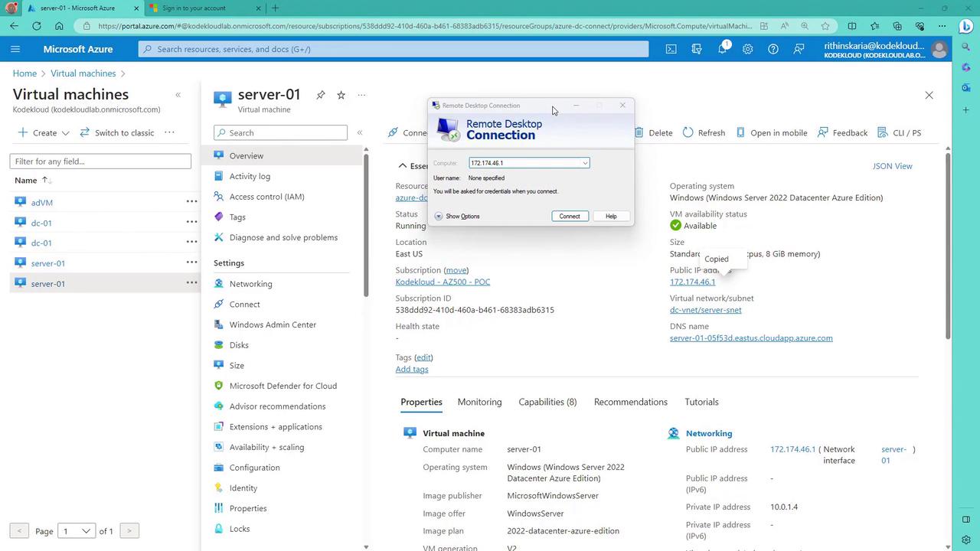
Task: Open Activity log in the resource menu
Action: (250, 176)
